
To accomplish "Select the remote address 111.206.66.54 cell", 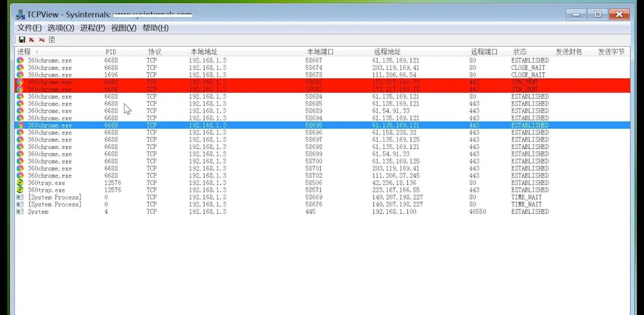I will [394, 75].
